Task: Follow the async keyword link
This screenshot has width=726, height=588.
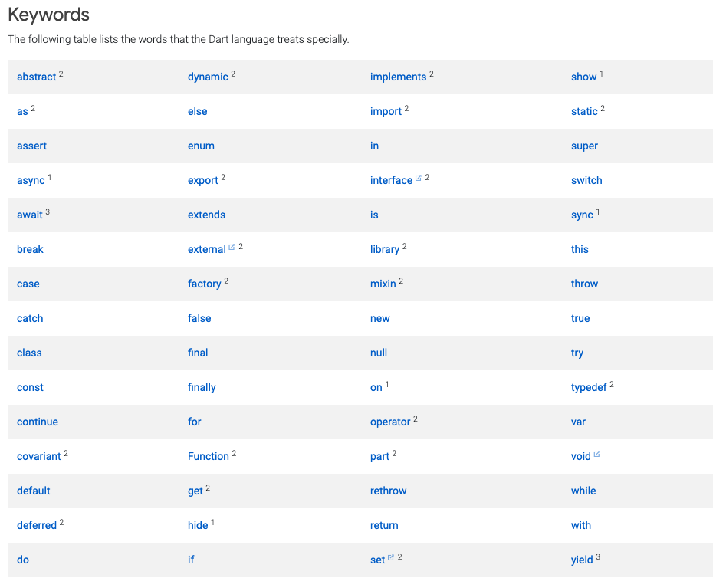Action: 31,181
